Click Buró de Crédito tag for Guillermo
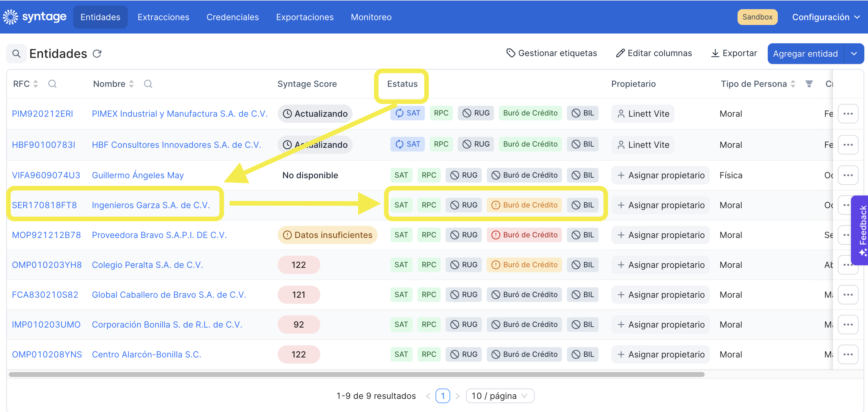Image resolution: width=868 pixels, height=412 pixels. pos(524,175)
